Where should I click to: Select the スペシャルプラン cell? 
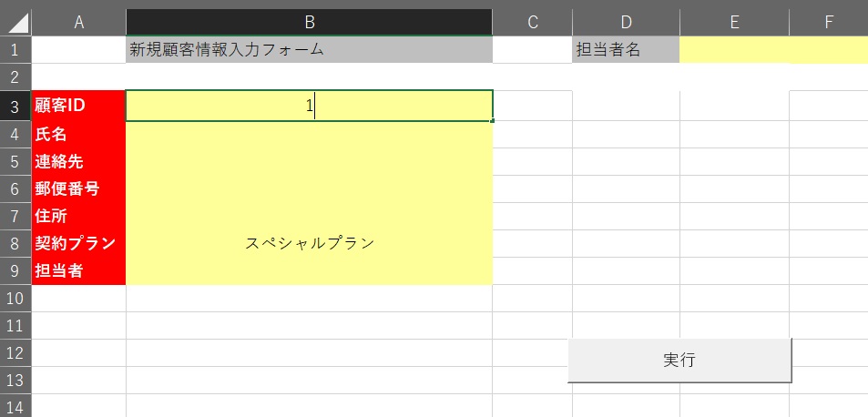[x=309, y=243]
